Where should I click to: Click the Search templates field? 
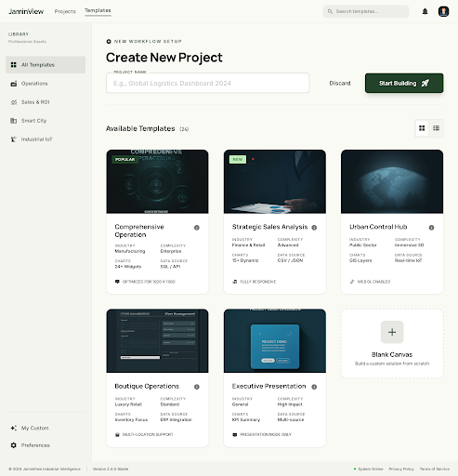coord(366,11)
